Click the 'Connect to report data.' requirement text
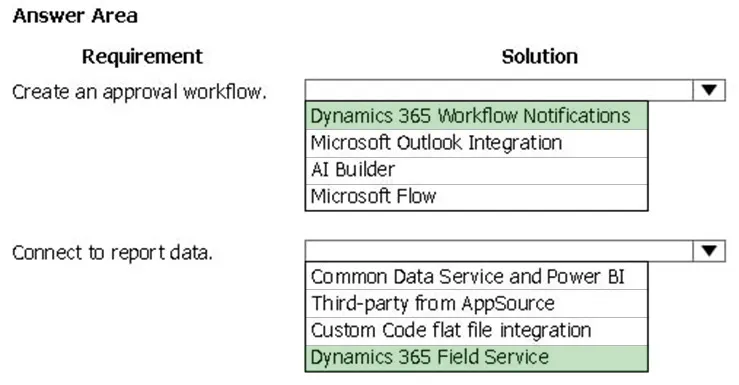Screen dimensions: 739x385 (x=112, y=253)
